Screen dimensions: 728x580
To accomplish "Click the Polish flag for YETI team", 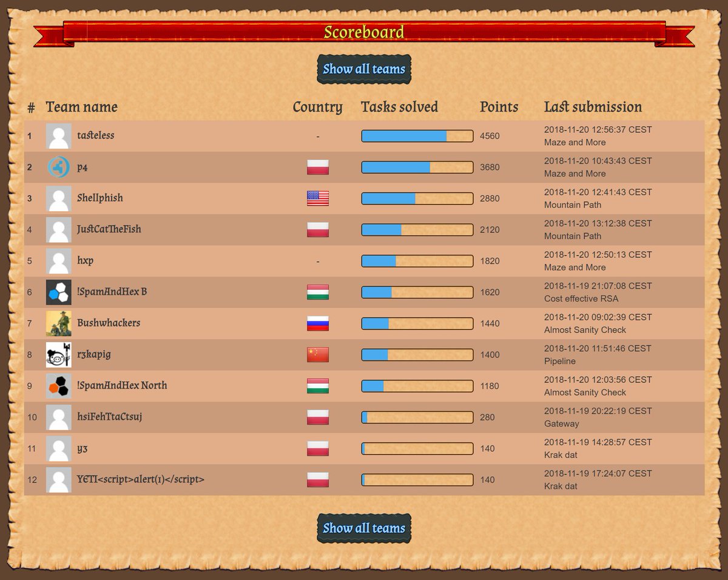I will pyautogui.click(x=318, y=479).
